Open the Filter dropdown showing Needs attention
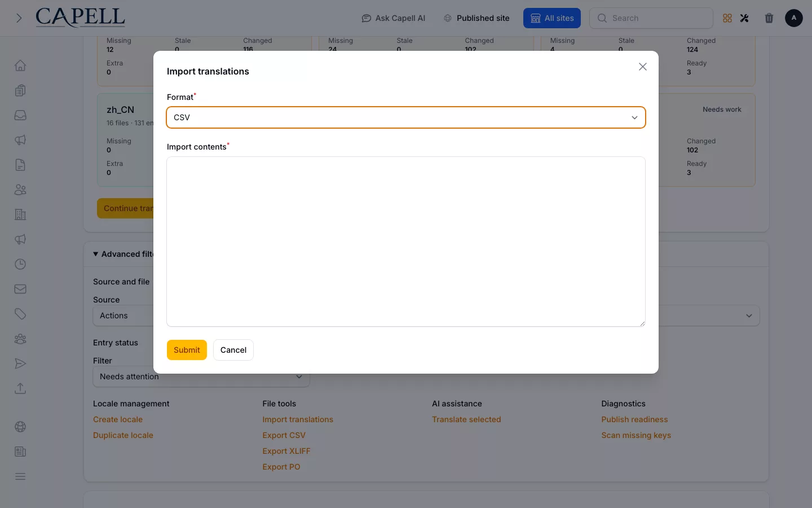The height and width of the screenshot is (508, 812). tap(201, 376)
